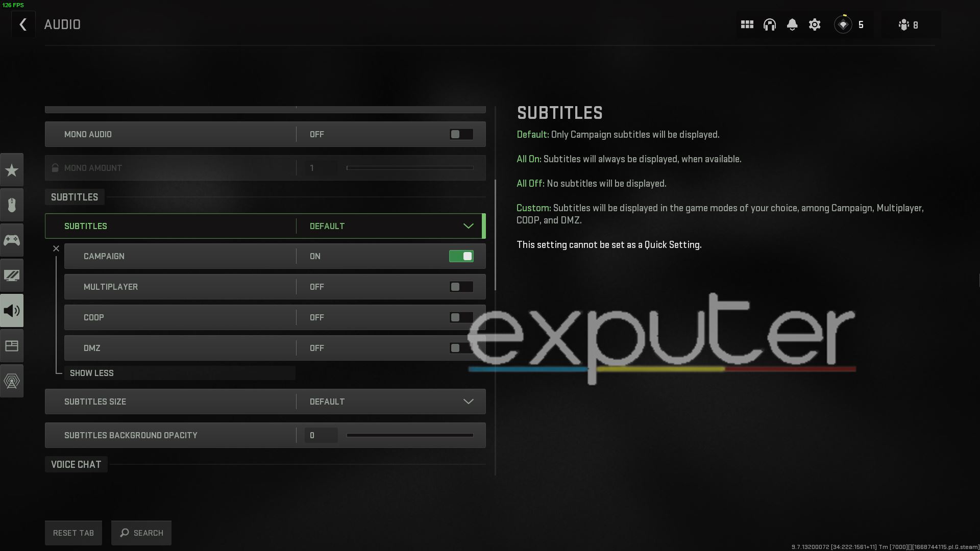Screen dimensions: 980x551
Task: Navigate back using the back arrow
Action: tap(23, 24)
